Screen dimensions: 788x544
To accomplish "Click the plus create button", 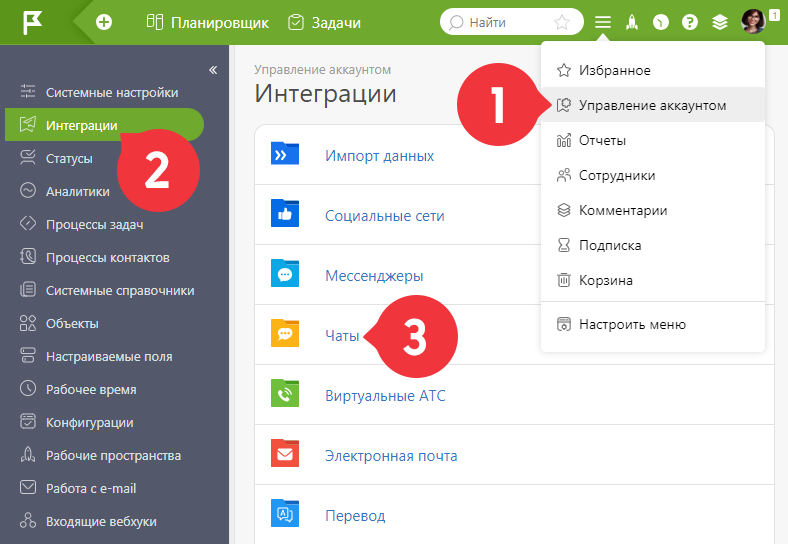I will [104, 22].
